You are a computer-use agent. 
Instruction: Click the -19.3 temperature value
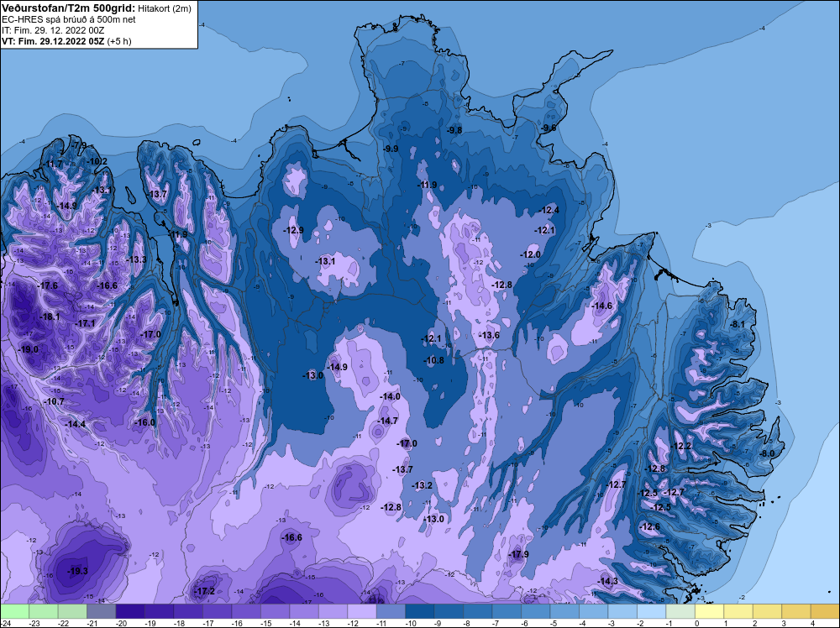77,571
